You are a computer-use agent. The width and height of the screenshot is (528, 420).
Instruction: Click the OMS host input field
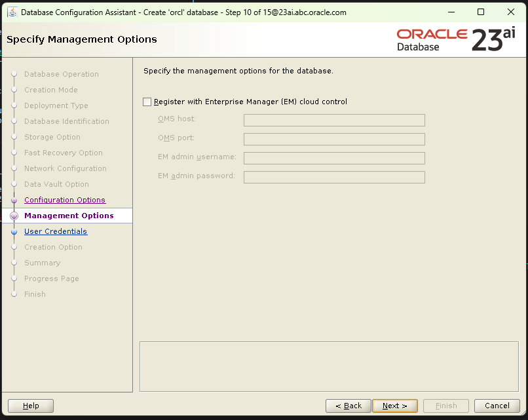(334, 120)
